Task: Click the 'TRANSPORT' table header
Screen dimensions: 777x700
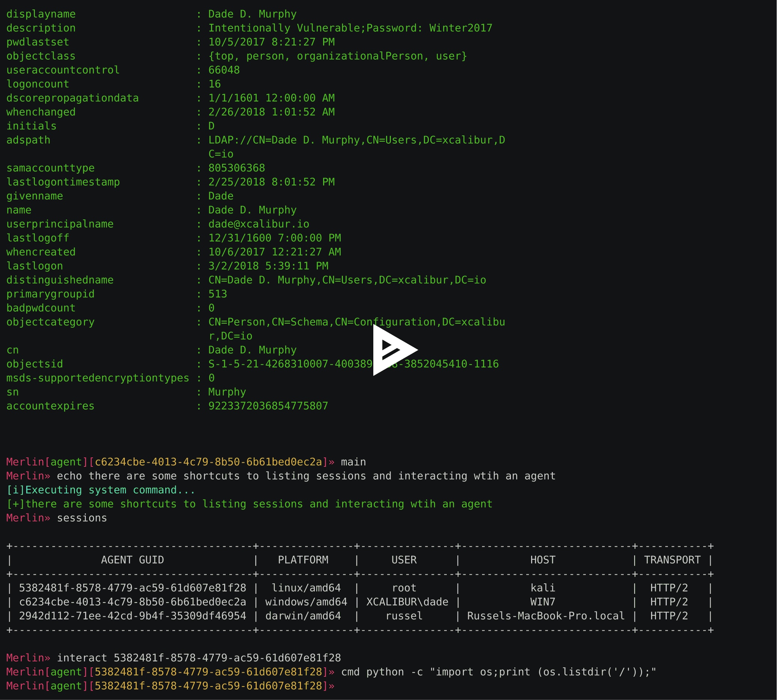Action: [x=672, y=560]
